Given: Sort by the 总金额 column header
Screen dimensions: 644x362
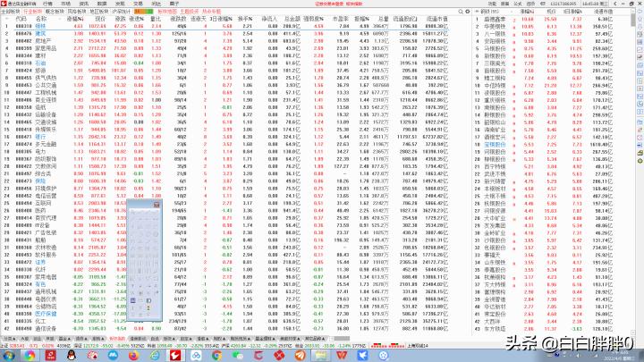Looking at the screenshot, I should pyautogui.click(x=292, y=19).
